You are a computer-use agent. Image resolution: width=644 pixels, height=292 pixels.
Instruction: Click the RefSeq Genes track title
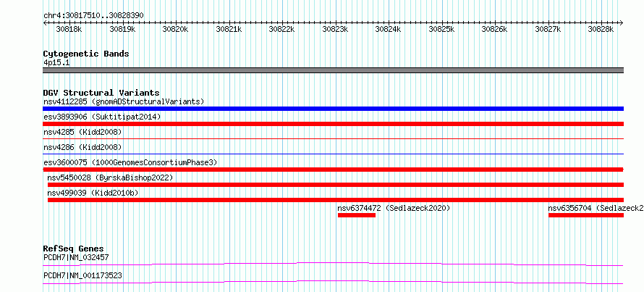(73, 249)
